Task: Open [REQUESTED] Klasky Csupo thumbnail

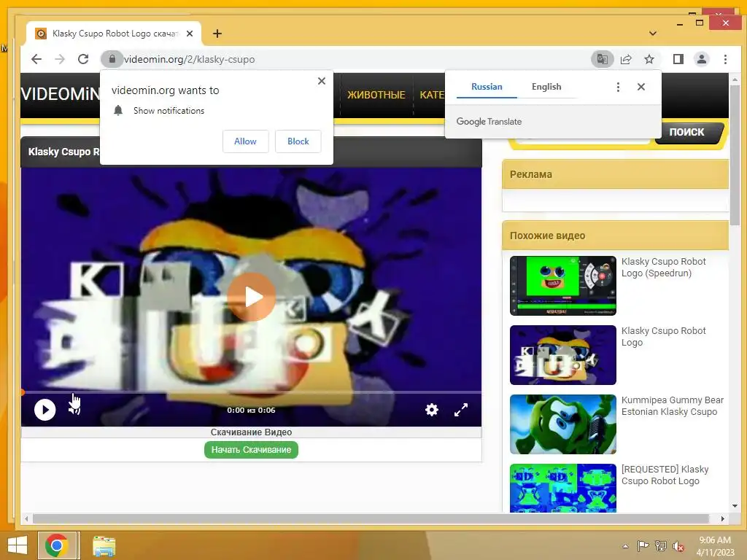Action: pyautogui.click(x=562, y=488)
